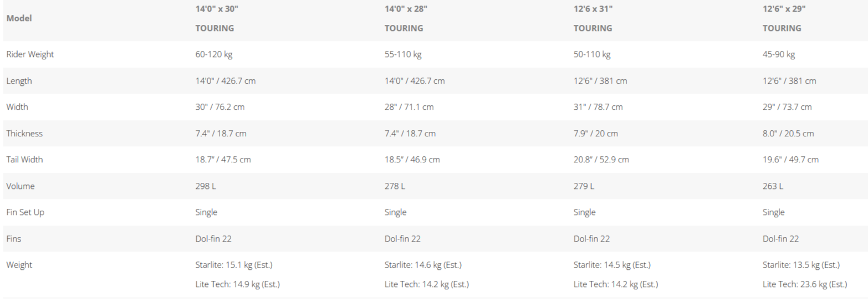
Task: Click the 14'0" x 28" model heading
Action: pos(406,9)
